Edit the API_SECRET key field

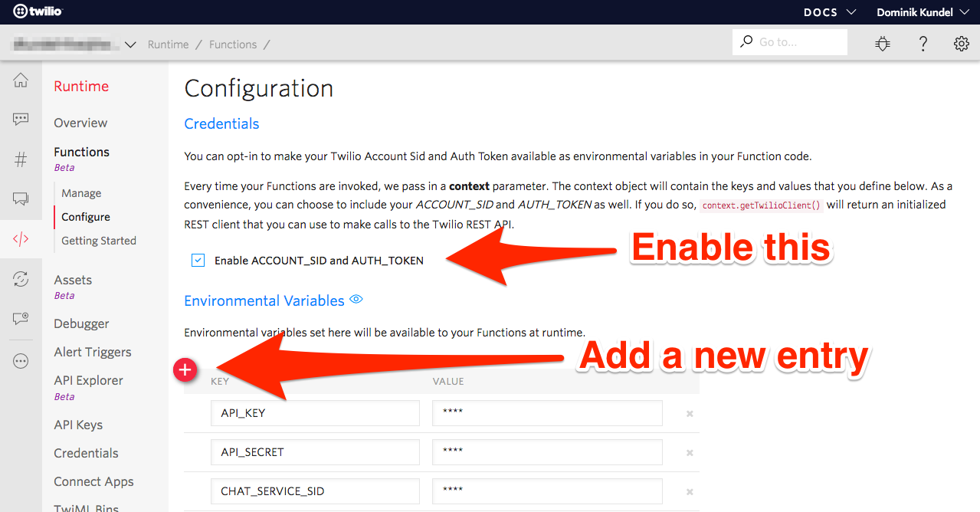[x=315, y=452]
